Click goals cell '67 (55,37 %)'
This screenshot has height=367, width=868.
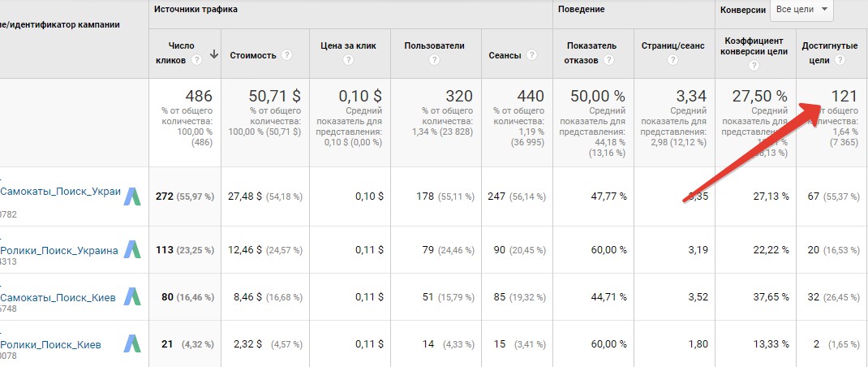coord(834,196)
